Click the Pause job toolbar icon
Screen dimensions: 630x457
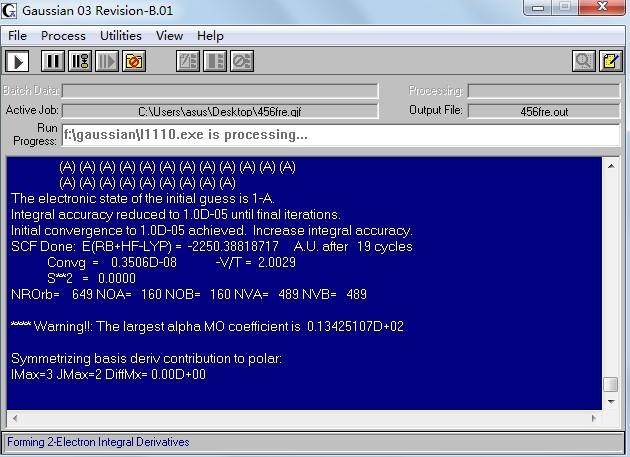tap(53, 61)
